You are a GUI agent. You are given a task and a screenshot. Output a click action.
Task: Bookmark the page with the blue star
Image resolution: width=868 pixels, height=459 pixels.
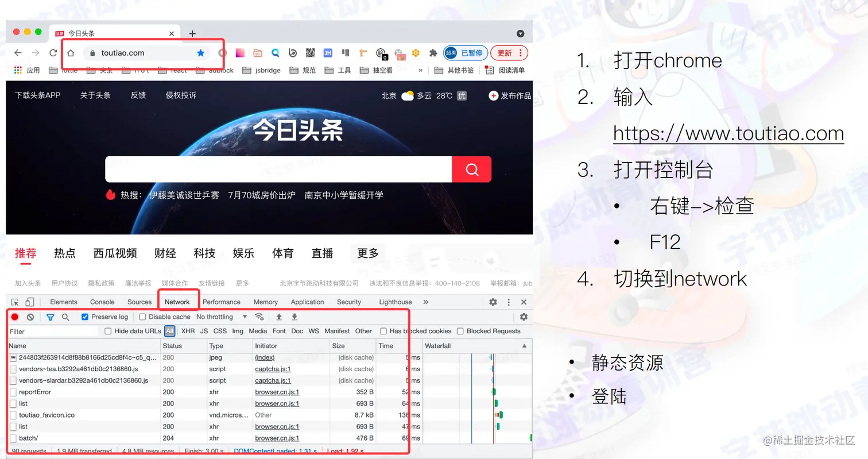click(x=200, y=53)
